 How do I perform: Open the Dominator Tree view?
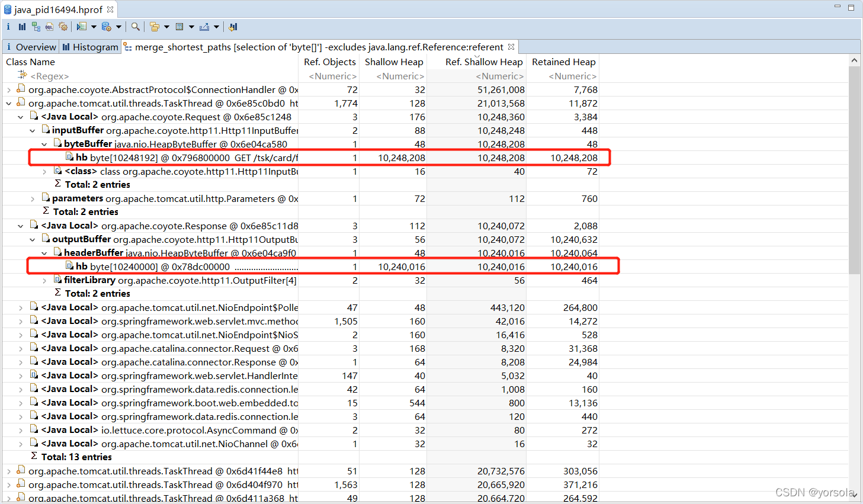(x=36, y=27)
